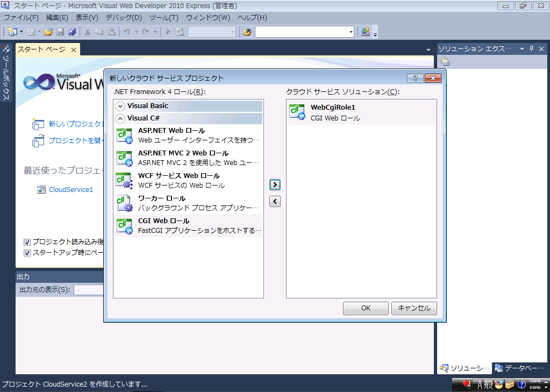Expand the Visual Basic role group

point(120,106)
